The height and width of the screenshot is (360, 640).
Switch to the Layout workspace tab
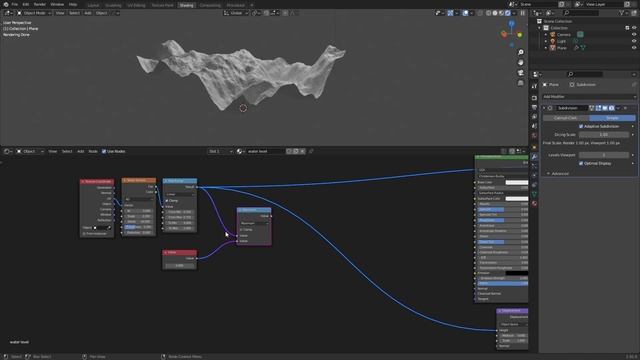pos(93,5)
